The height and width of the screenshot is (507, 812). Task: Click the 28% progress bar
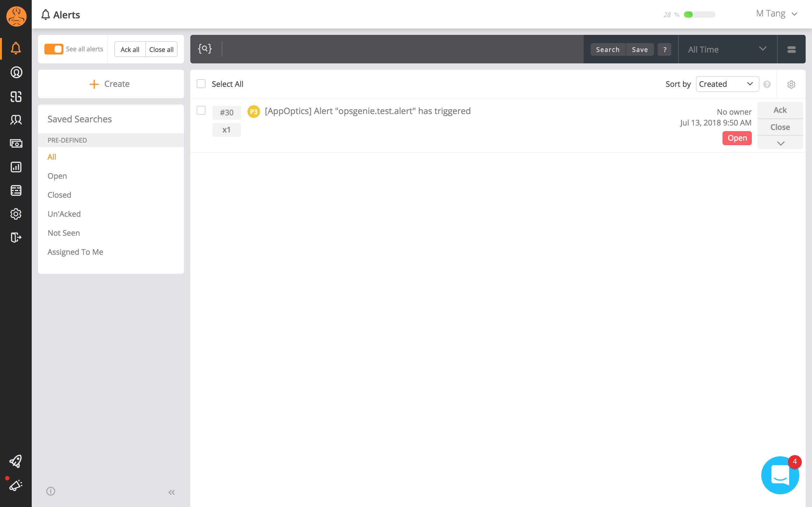click(699, 15)
